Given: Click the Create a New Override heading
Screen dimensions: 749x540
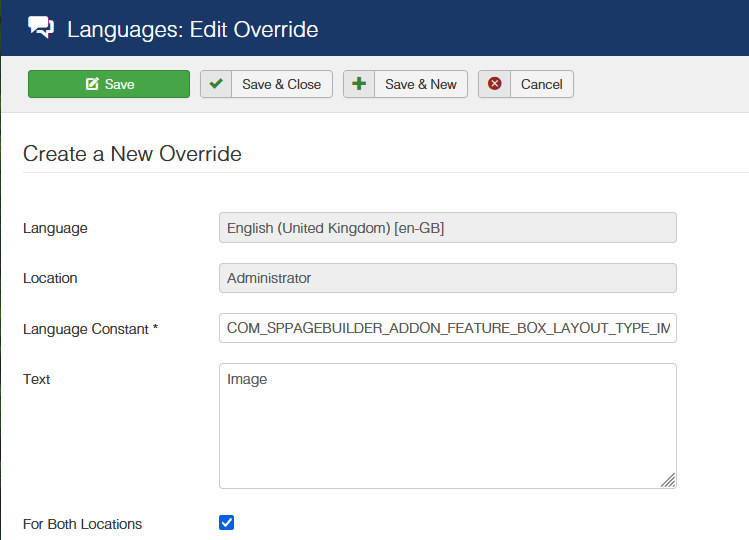Looking at the screenshot, I should [x=132, y=154].
